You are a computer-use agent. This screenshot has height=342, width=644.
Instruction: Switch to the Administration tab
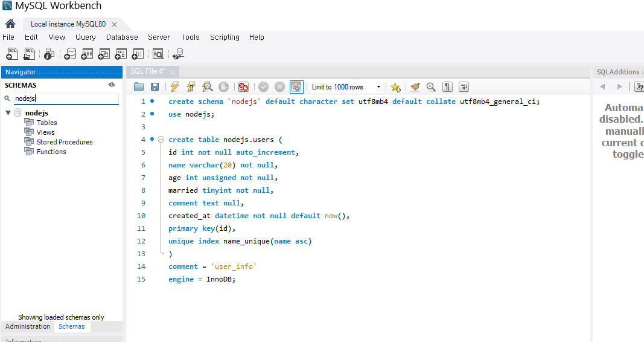28,326
